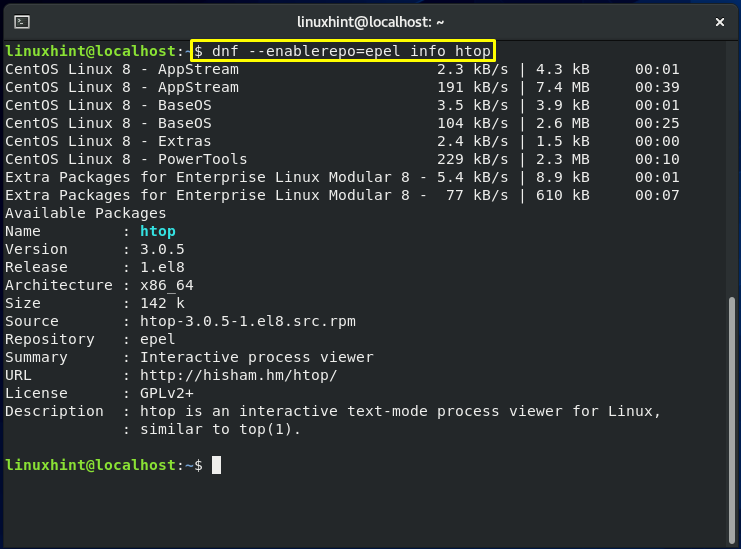Click the 00:39 time value
The height and width of the screenshot is (549, 741).
tap(657, 87)
